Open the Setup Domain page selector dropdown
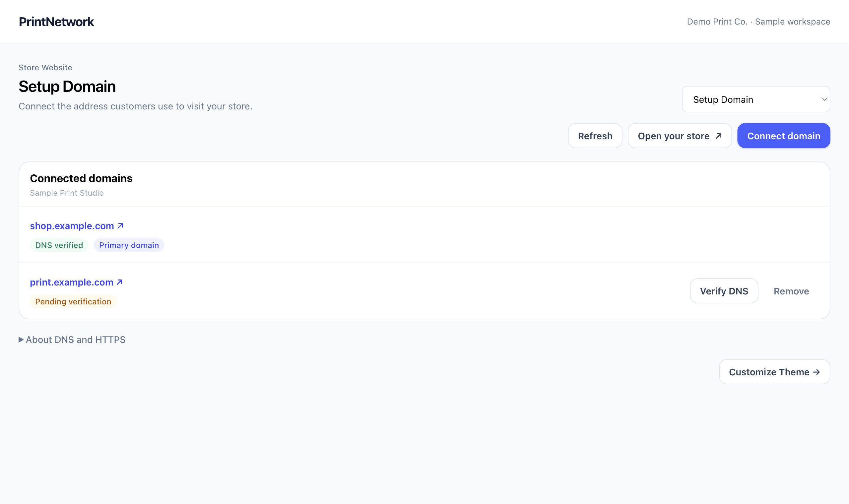The image size is (849, 504). click(756, 99)
